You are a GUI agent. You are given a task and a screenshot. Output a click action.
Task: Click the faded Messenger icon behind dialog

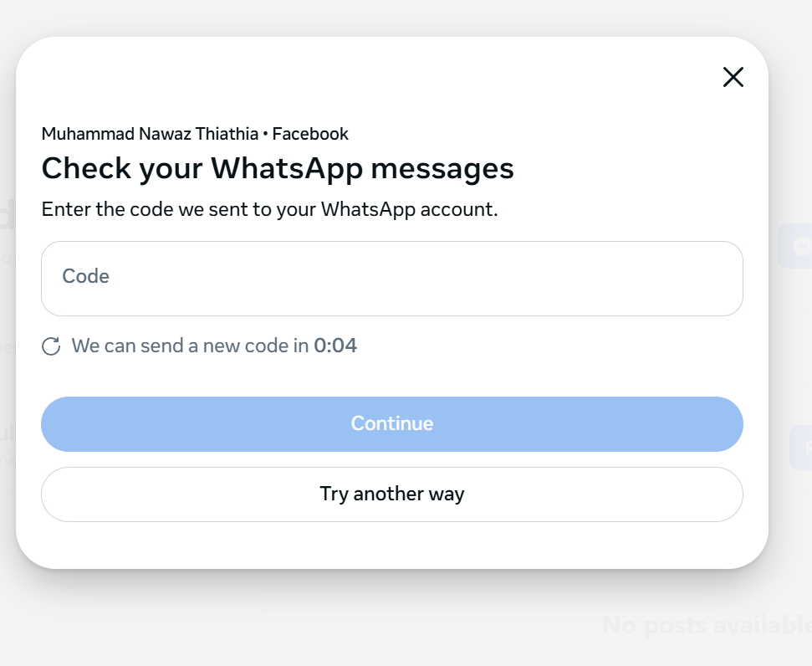pos(802,246)
